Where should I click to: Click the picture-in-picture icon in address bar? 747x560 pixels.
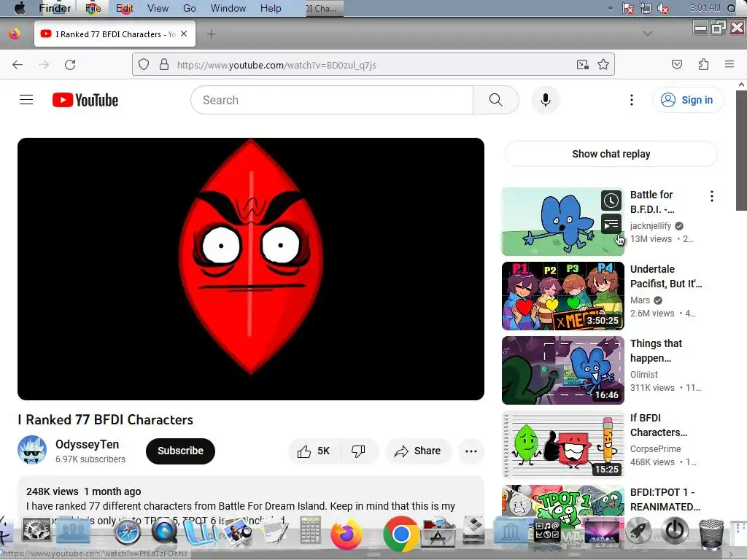coord(582,64)
